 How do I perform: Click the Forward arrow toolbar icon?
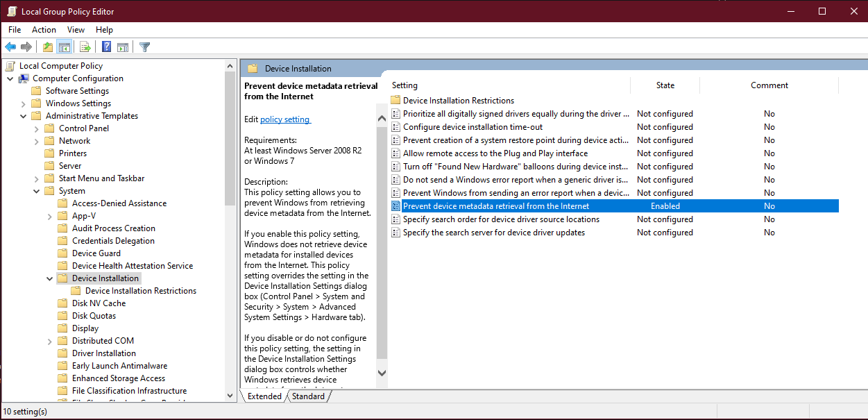point(26,47)
